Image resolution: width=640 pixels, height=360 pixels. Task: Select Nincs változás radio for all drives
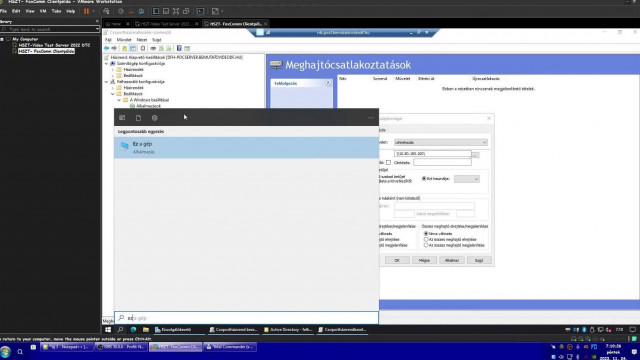tap(426, 233)
